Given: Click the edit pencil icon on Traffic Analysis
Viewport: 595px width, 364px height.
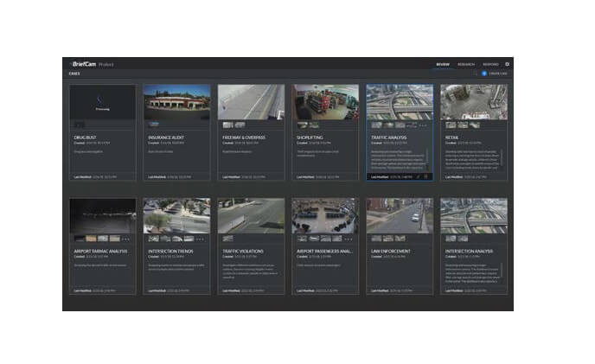Looking at the screenshot, I should pyautogui.click(x=418, y=176).
